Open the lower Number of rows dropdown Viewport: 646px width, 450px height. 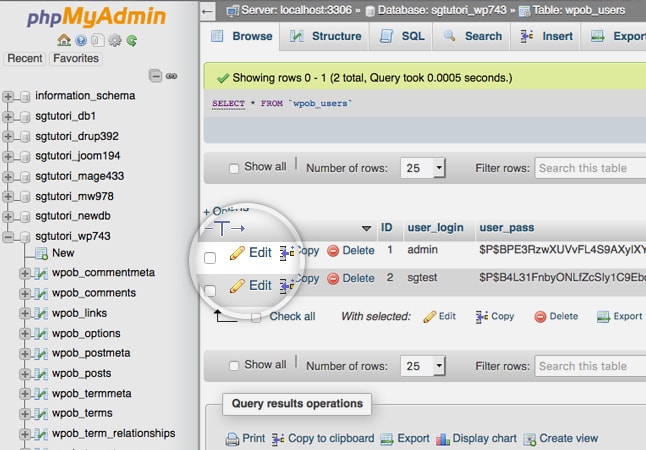pos(423,366)
